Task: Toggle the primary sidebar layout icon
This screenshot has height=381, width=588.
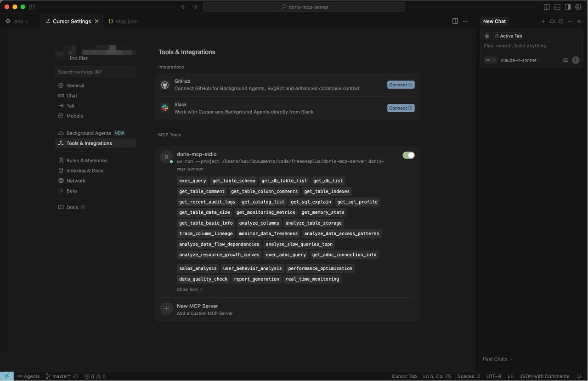Action: point(547,7)
